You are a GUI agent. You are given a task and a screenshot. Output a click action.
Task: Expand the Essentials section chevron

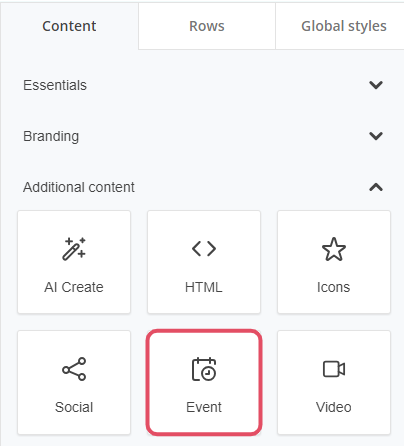pos(376,85)
